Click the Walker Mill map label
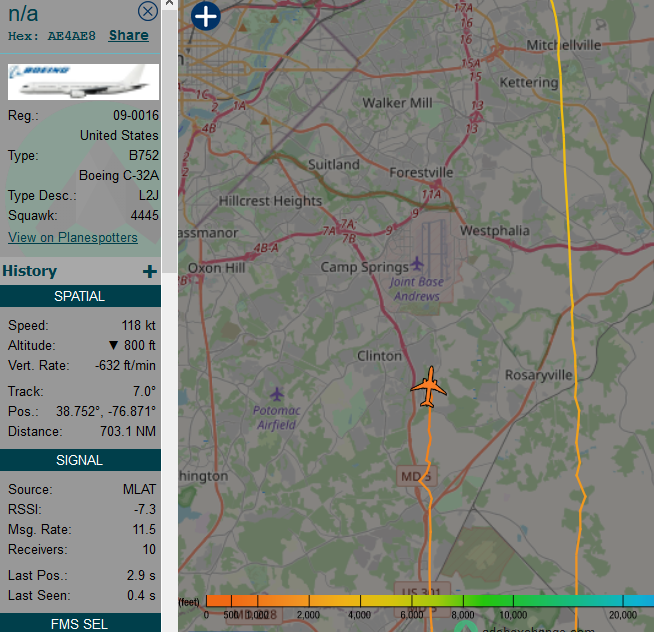654x632 pixels. pyautogui.click(x=397, y=103)
